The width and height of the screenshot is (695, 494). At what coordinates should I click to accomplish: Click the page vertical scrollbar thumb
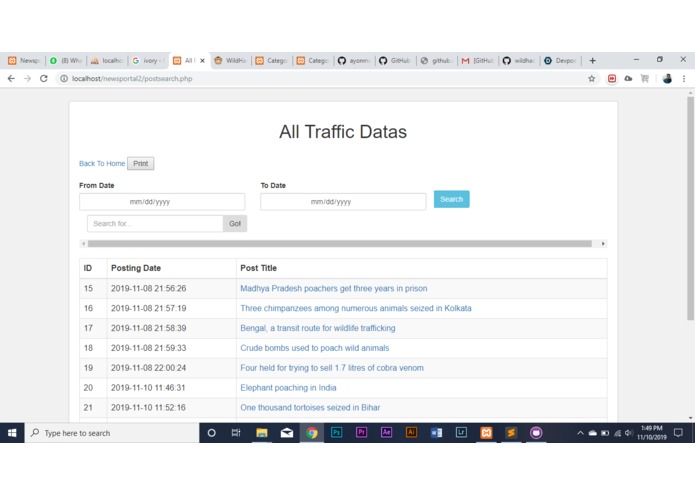coord(690,208)
